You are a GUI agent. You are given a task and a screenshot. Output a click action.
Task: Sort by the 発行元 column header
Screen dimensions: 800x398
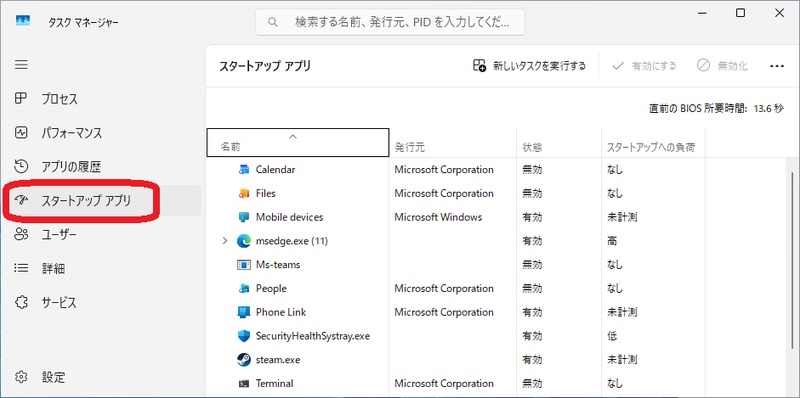[453, 142]
